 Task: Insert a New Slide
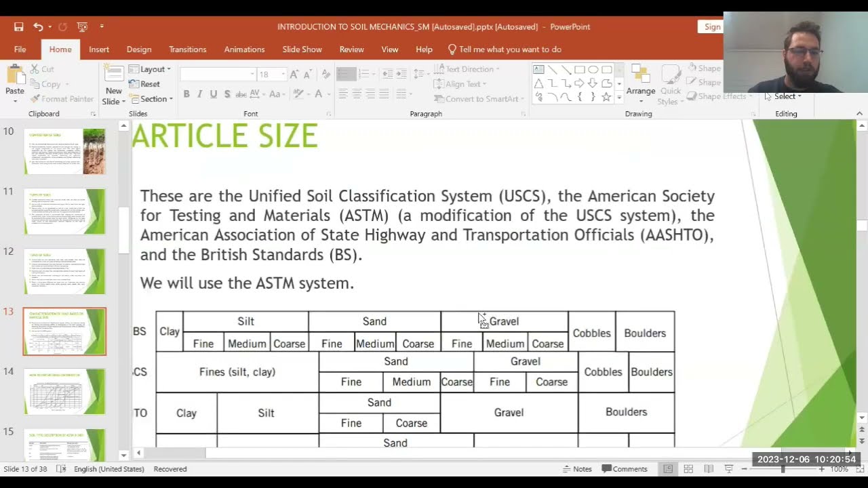click(x=113, y=85)
